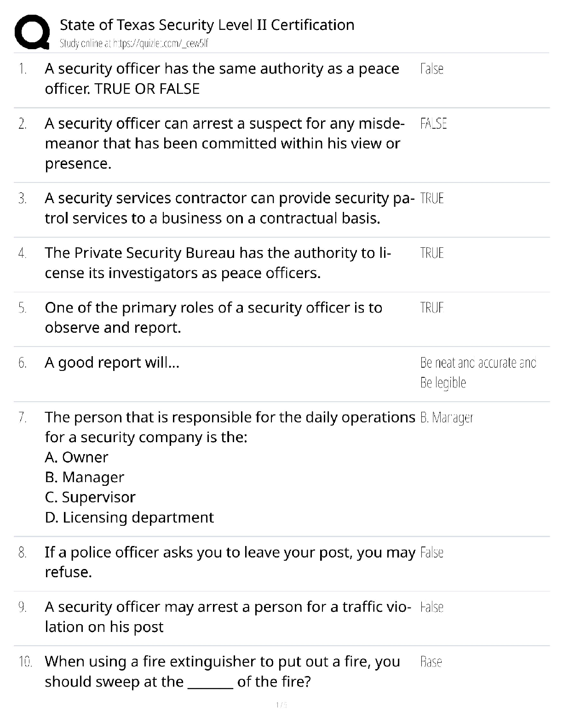Select answer option A. Owner
This screenshot has height=728, width=563.
pyautogui.click(x=76, y=457)
